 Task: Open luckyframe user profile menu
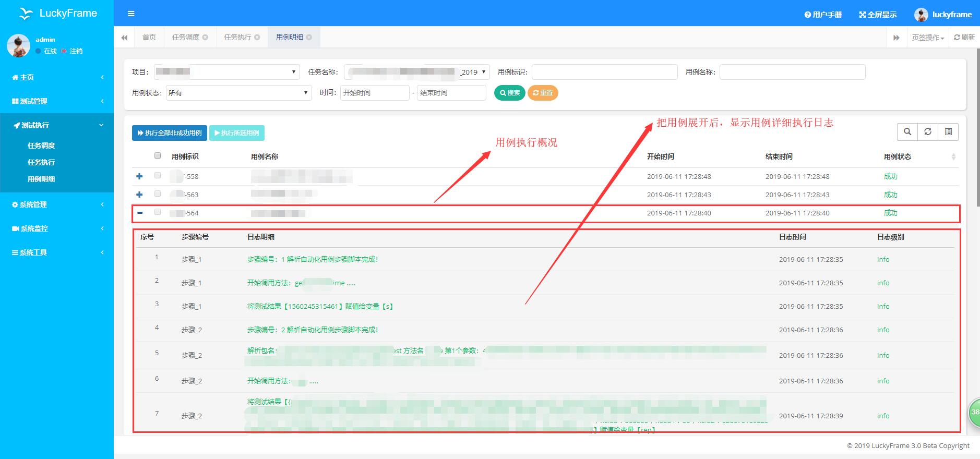pyautogui.click(x=943, y=15)
